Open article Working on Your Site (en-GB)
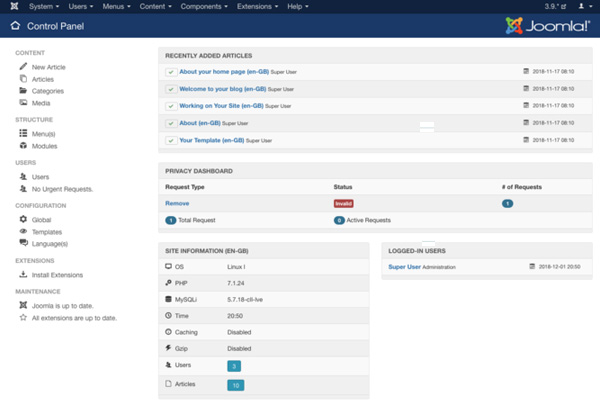This screenshot has height=400, width=600. point(221,106)
